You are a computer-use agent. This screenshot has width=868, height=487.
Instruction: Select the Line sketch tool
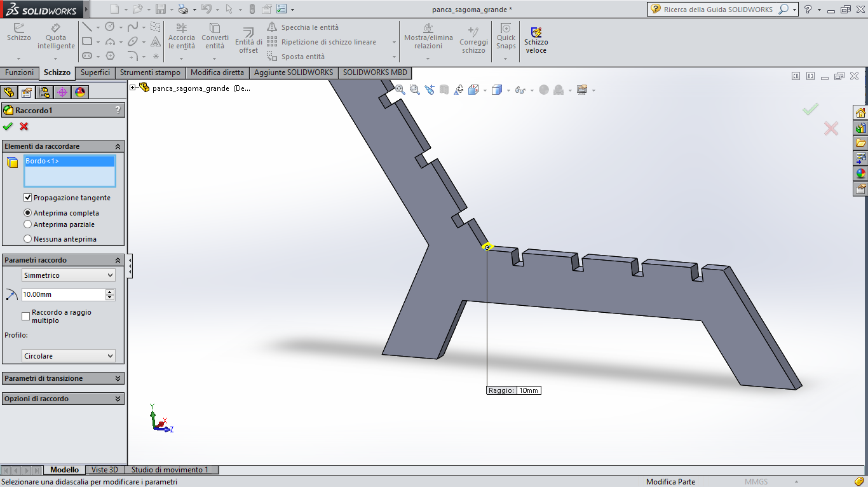point(87,27)
